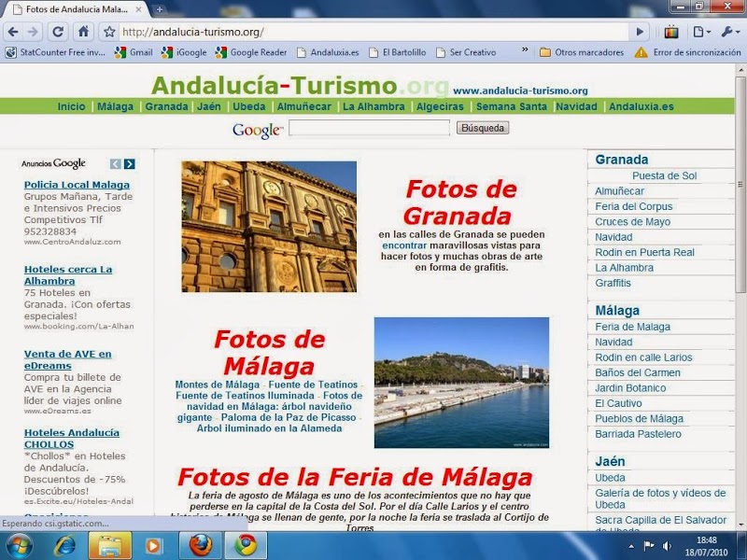This screenshot has width=747, height=560.
Task: Bookmark this page with the star icon
Action: point(109,32)
